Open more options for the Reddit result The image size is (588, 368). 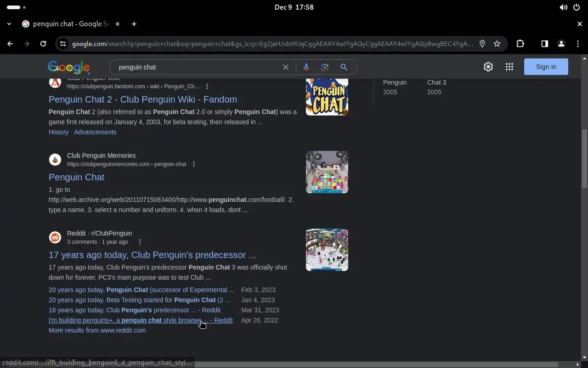coord(140,242)
